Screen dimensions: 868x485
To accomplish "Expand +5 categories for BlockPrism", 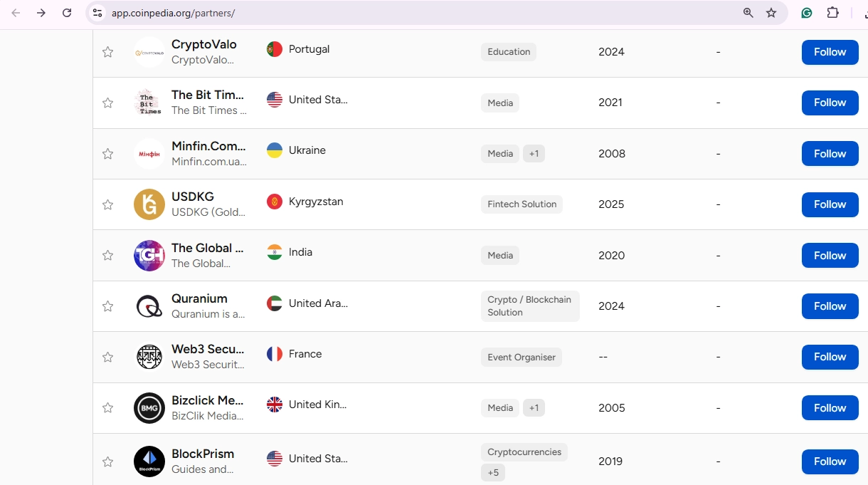I will 493,473.
